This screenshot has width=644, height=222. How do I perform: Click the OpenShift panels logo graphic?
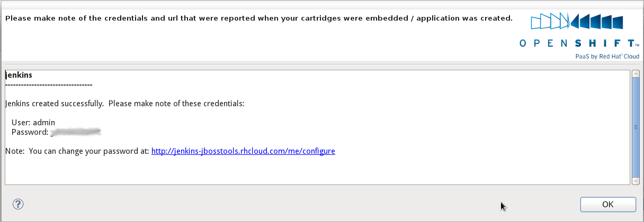click(577, 22)
